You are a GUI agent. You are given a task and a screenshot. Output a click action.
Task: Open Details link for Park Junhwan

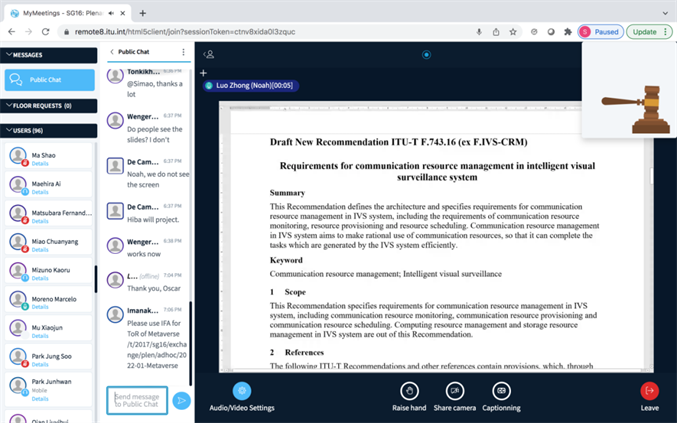coord(40,399)
